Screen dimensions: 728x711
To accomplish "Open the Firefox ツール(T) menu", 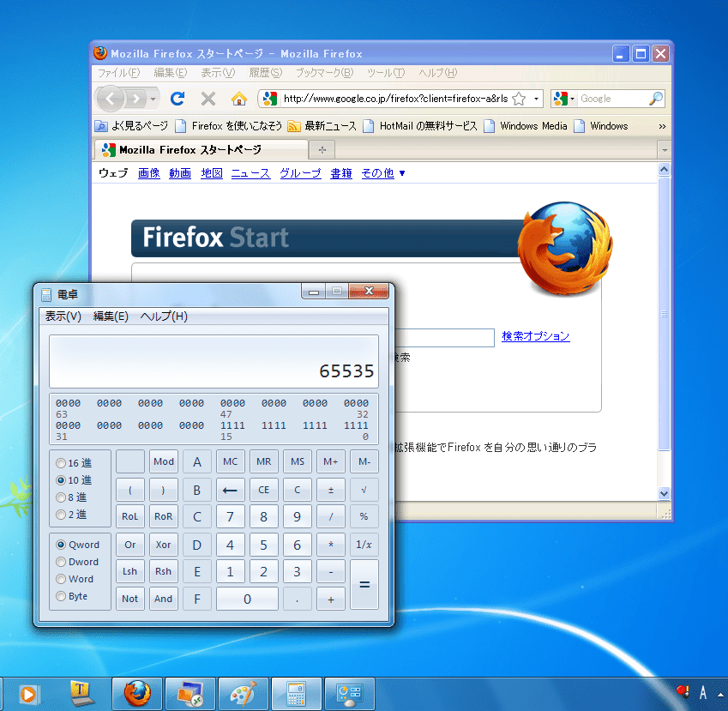I will (x=386, y=72).
